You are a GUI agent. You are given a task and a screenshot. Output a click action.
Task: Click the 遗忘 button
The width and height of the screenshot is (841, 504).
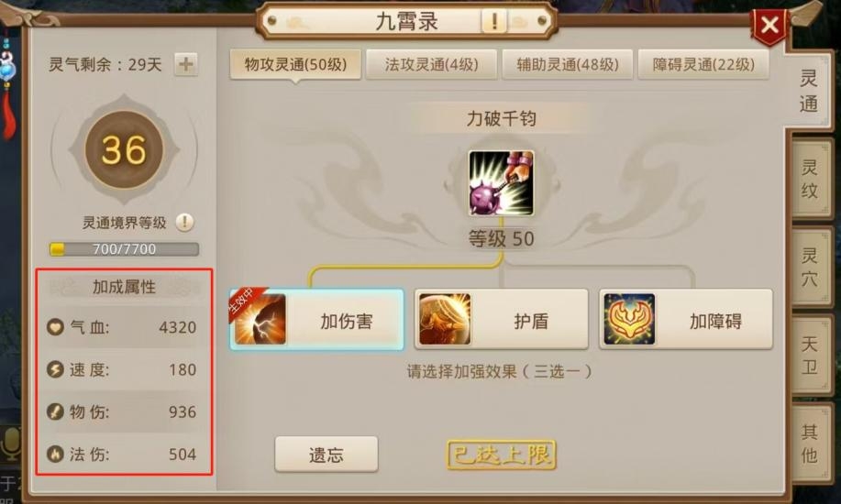click(x=326, y=455)
